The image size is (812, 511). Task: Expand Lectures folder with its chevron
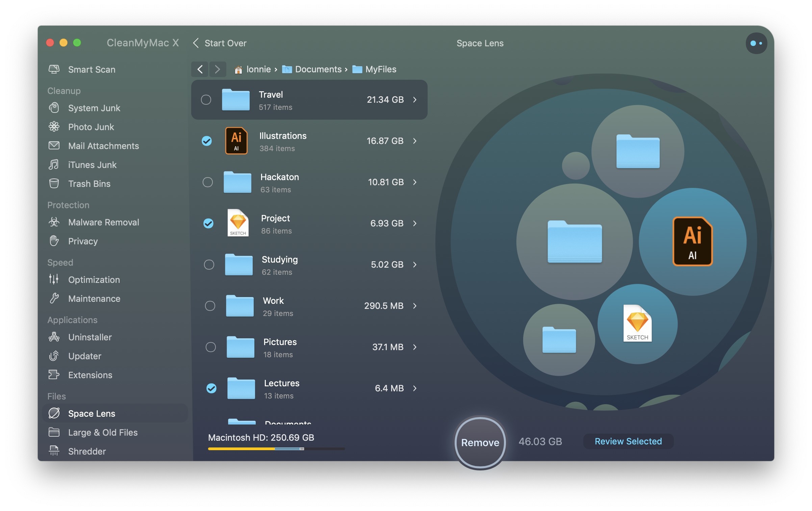[415, 388]
